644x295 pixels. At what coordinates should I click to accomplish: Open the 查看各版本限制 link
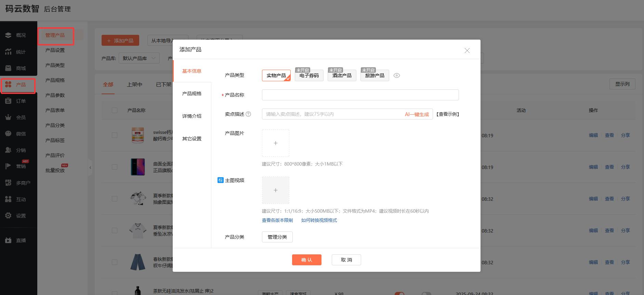point(277,220)
